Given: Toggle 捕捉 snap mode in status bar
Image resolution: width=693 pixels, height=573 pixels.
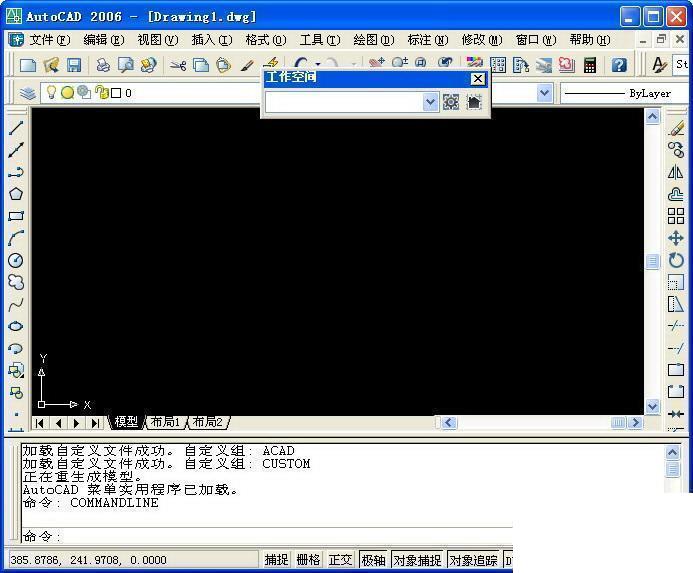Looking at the screenshot, I should point(276,560).
